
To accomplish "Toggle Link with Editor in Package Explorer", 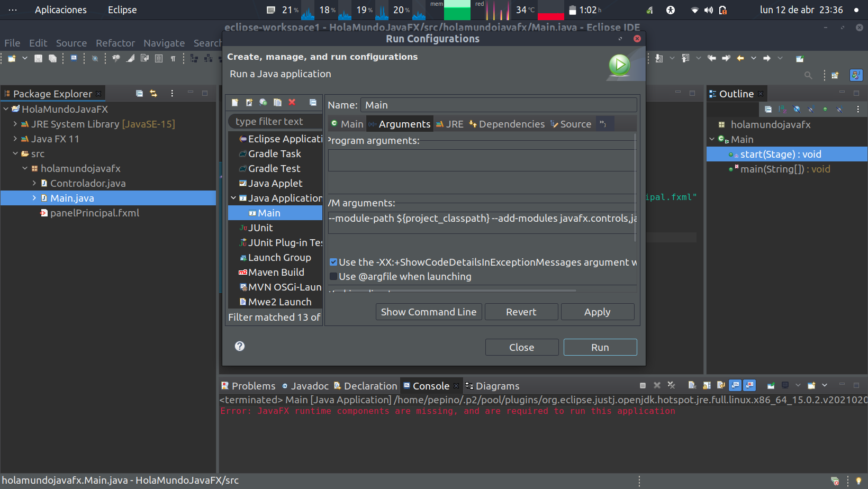I will 153,94.
